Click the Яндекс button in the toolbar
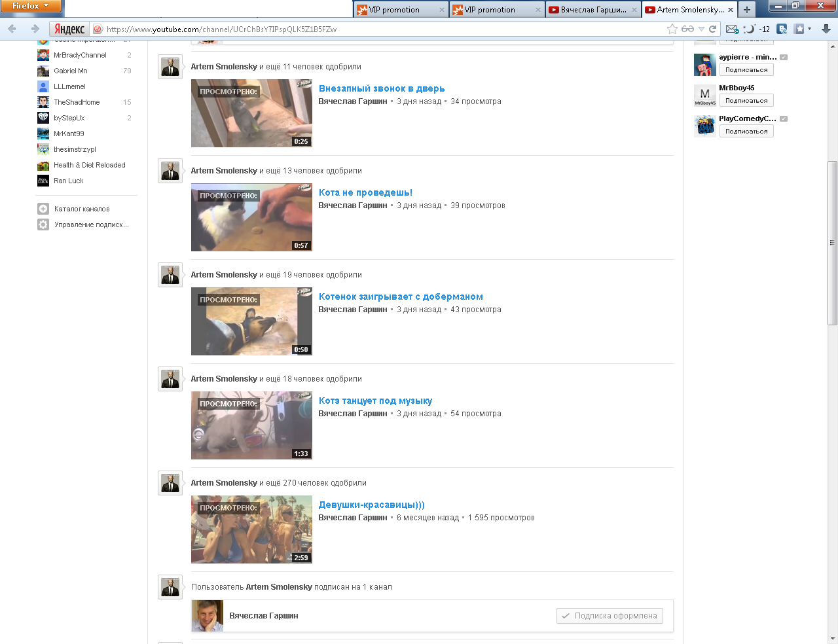 (69, 29)
